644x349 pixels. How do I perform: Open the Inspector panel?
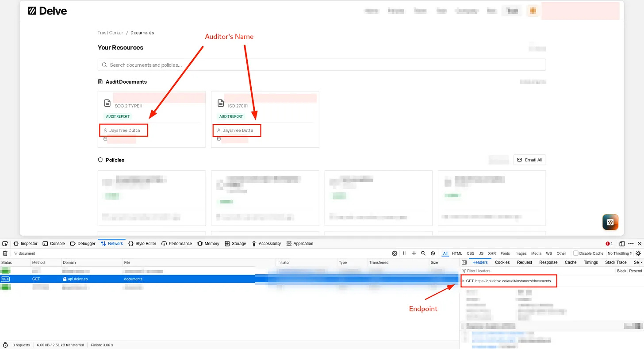(x=26, y=244)
